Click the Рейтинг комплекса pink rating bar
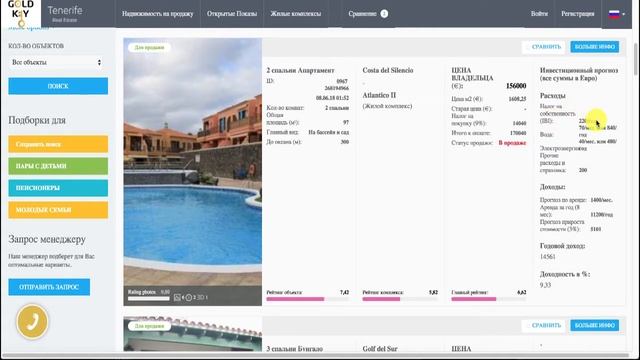 400,299
